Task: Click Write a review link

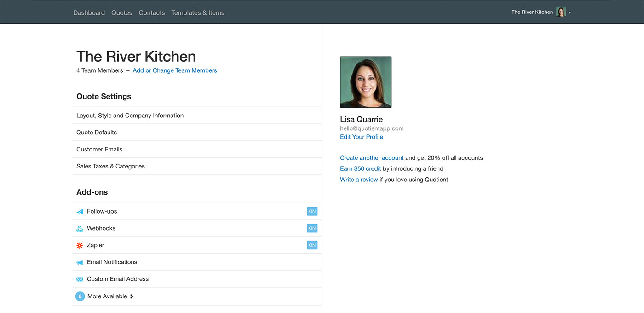Action: (x=359, y=180)
